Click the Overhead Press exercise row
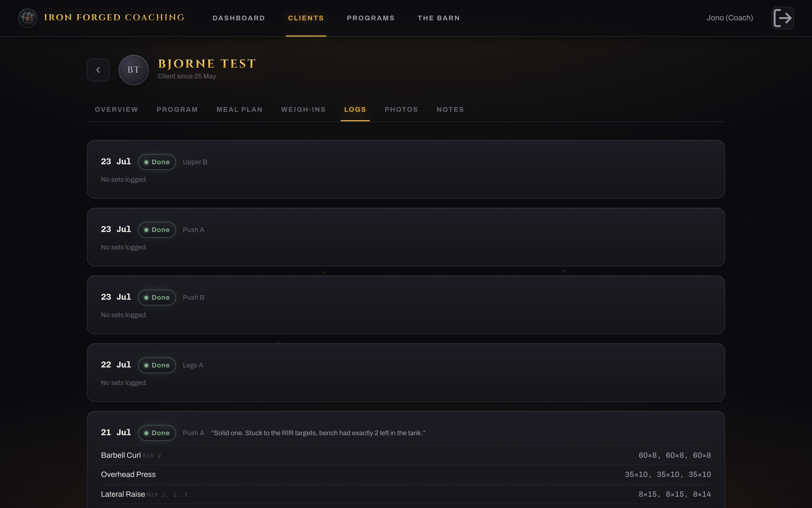This screenshot has width=812, height=508. click(x=406, y=474)
